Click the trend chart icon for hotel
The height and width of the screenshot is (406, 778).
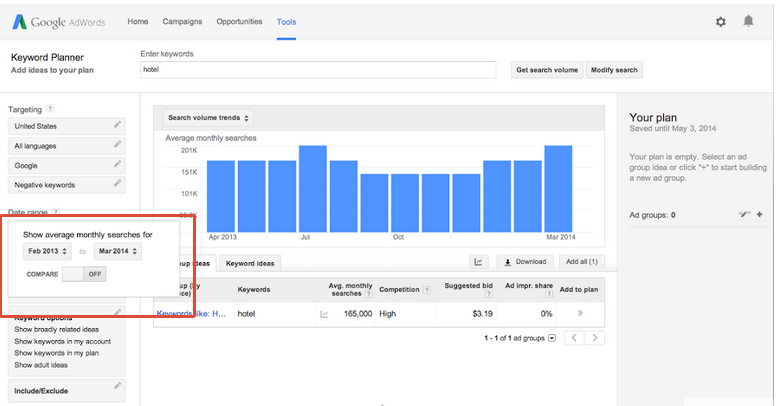pos(324,314)
